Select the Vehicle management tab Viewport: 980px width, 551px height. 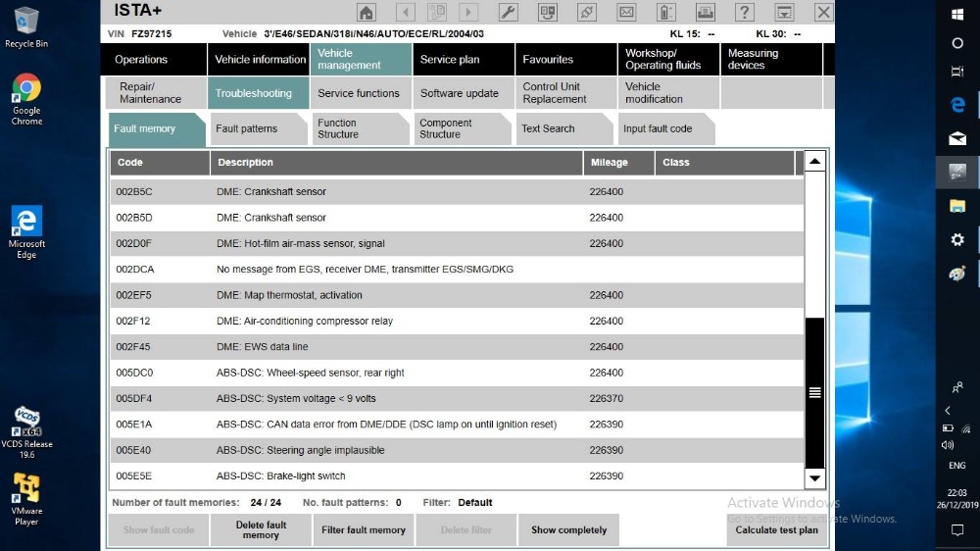click(361, 60)
